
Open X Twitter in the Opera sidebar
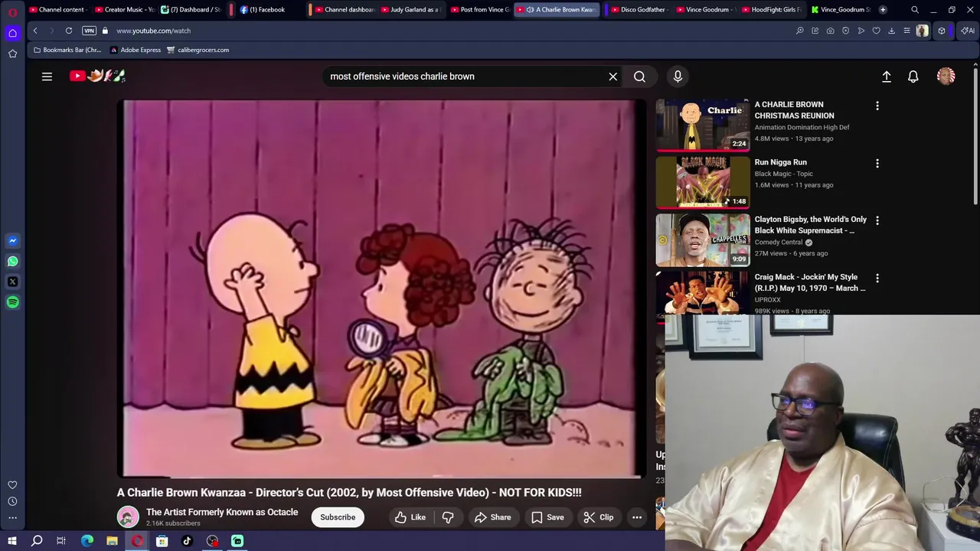pos(12,282)
